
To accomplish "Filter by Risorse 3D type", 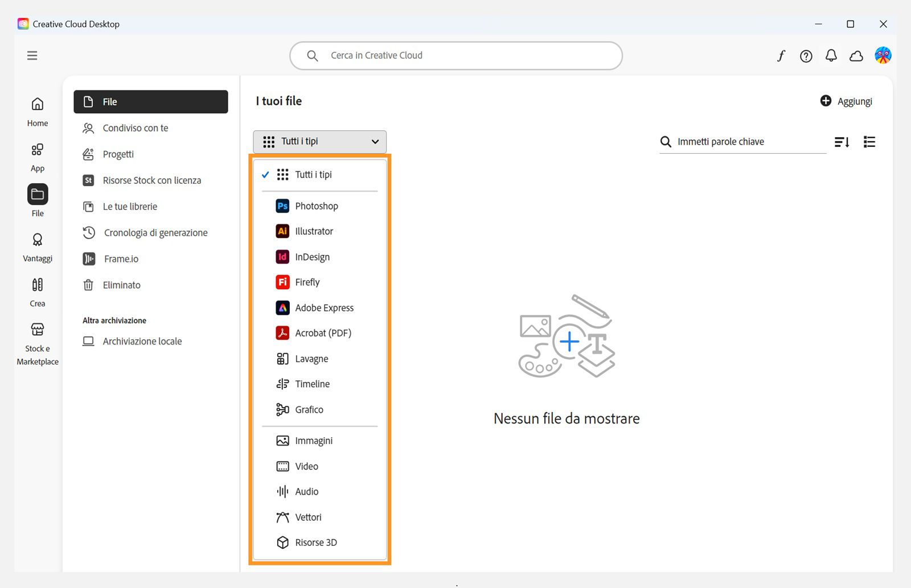I will (x=320, y=542).
